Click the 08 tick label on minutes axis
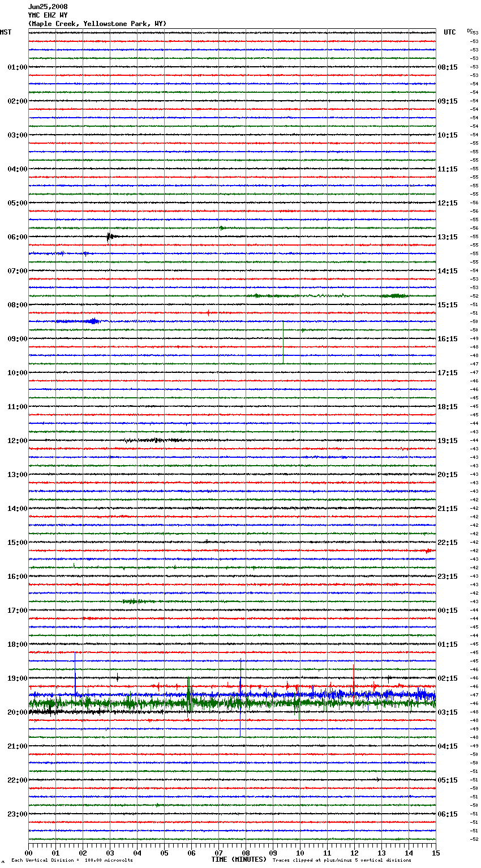The image size is (481, 868). (x=246, y=852)
